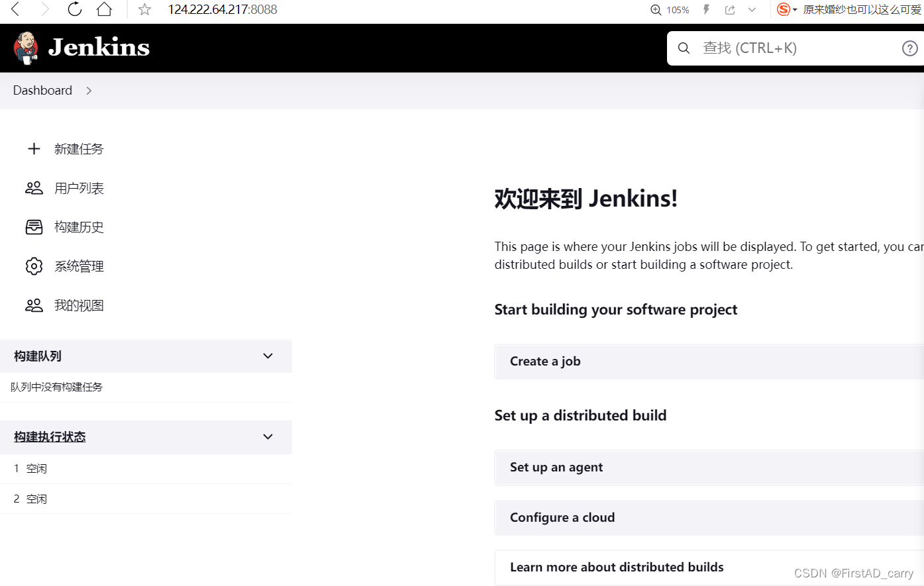Image resolution: width=924 pixels, height=586 pixels.
Task: Expand the breadcrumb chevron after Dashboard
Action: coord(89,91)
